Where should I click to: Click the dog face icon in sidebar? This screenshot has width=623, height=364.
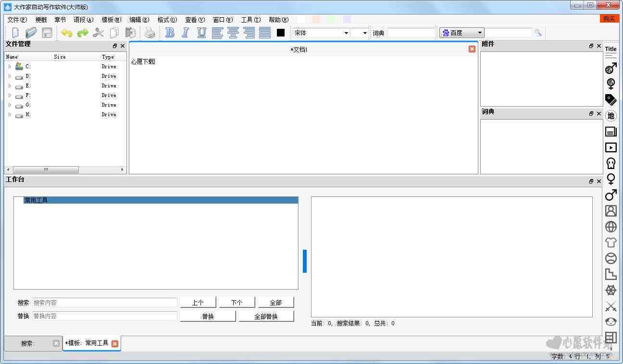(611, 322)
